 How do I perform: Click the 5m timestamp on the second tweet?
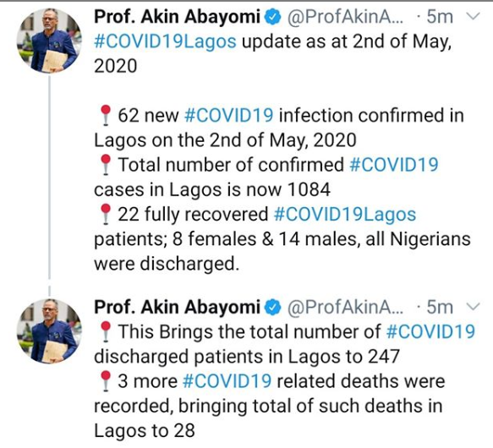pos(440,307)
